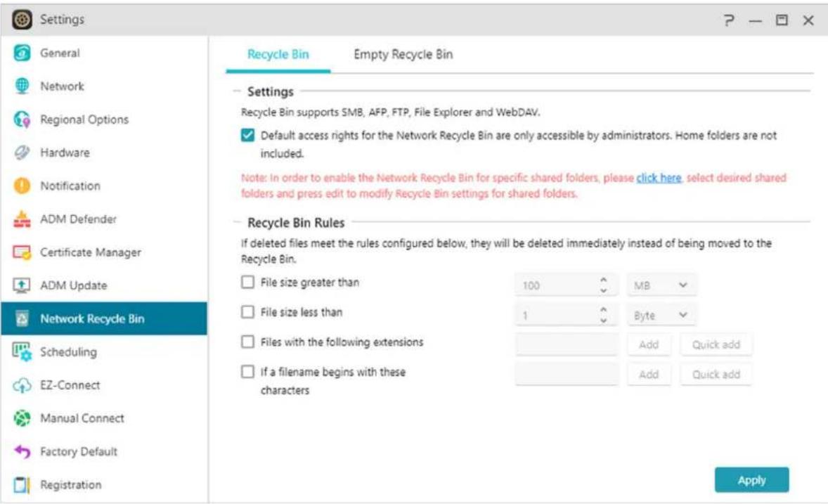Viewport: 828px width, 504px height.
Task: Click the file extensions text input field
Action: 567,345
